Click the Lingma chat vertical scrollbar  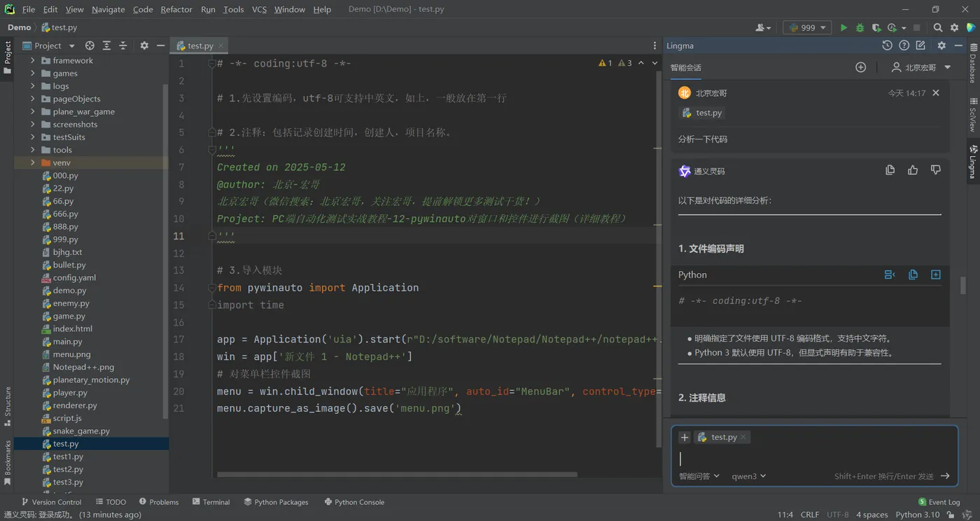963,285
